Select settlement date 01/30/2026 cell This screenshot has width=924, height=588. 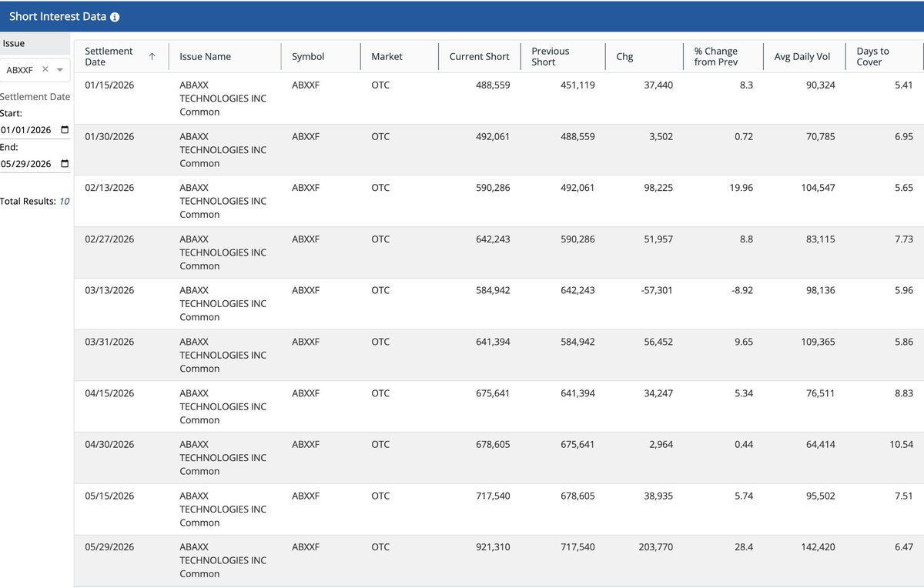109,136
